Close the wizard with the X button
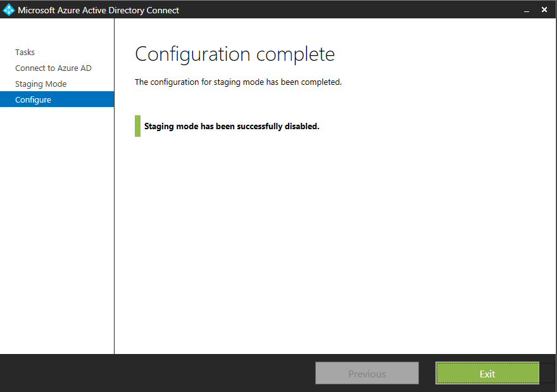Viewport: 557px width, 392px height. tap(544, 10)
